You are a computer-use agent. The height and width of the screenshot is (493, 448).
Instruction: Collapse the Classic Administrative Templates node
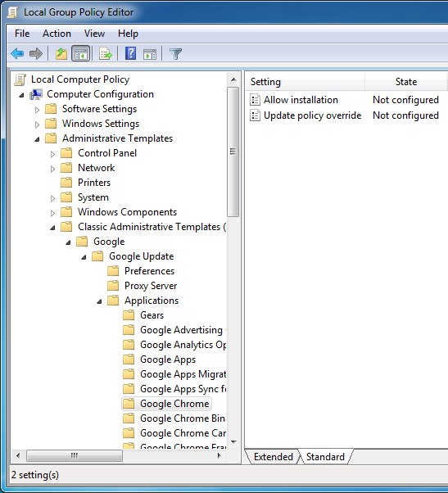(x=52, y=228)
